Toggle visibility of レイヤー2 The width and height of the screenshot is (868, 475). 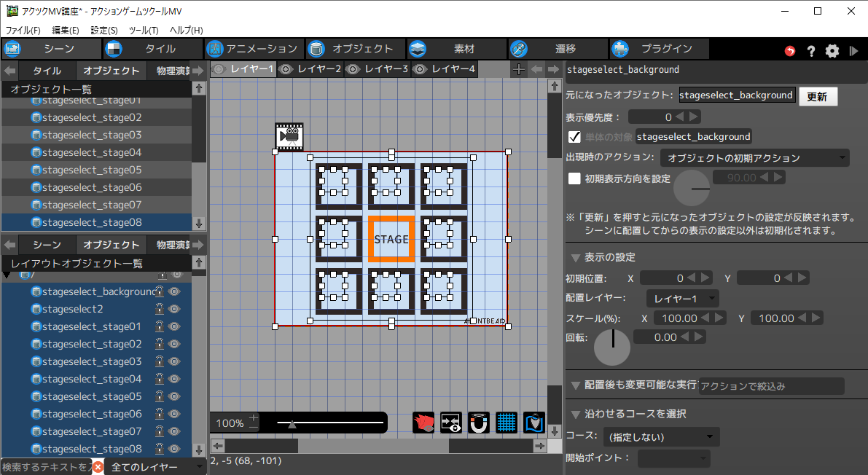click(x=286, y=69)
